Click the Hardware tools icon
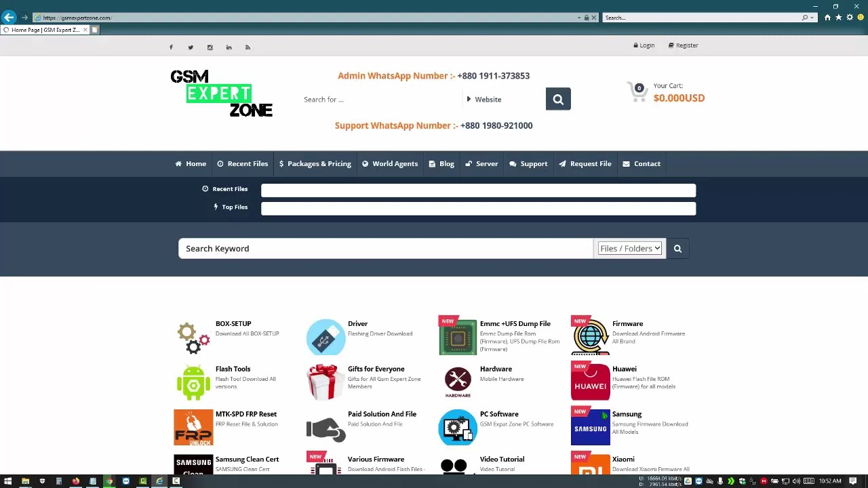The width and height of the screenshot is (868, 488). pos(458,382)
